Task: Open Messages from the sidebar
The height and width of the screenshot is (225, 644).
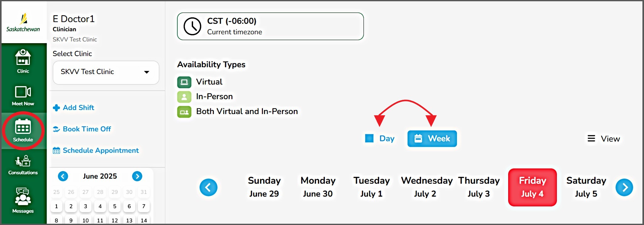Action: coord(23,200)
